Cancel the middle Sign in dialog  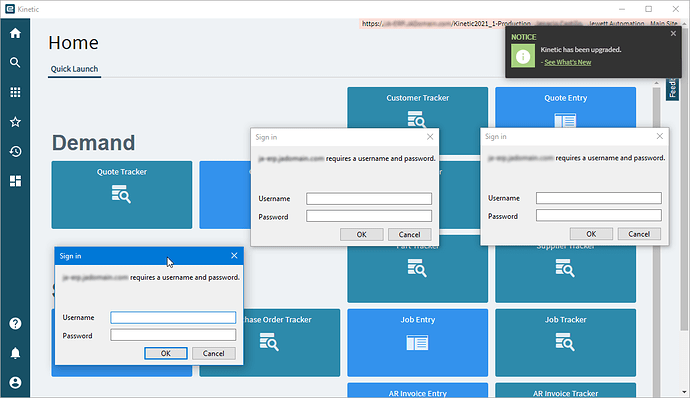[x=409, y=235]
